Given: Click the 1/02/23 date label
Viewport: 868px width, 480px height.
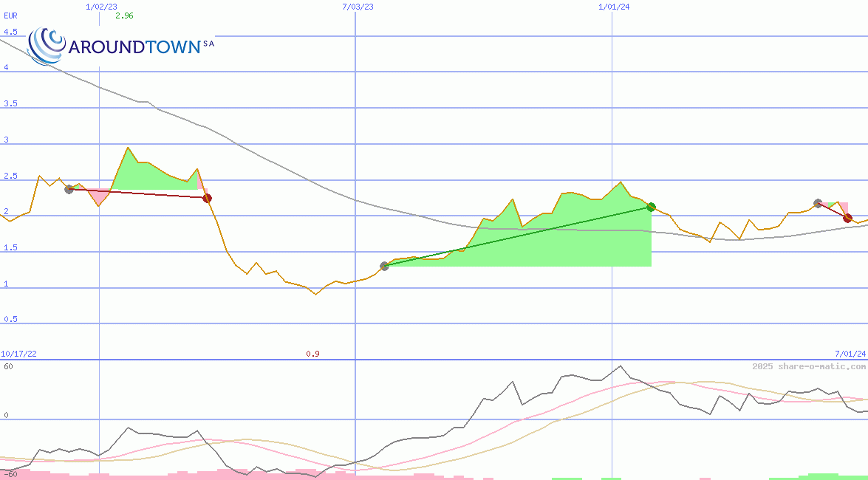Looking at the screenshot, I should [x=100, y=7].
